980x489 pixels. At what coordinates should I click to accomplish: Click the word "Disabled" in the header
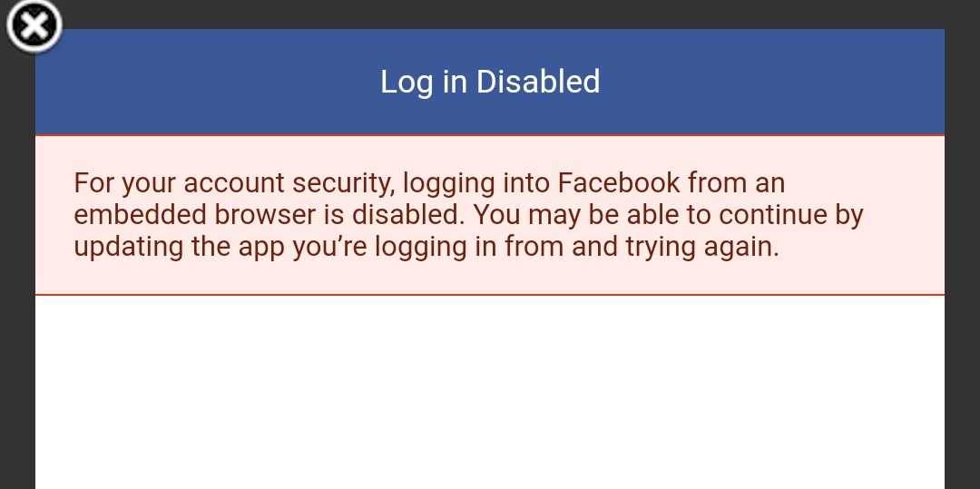538,82
